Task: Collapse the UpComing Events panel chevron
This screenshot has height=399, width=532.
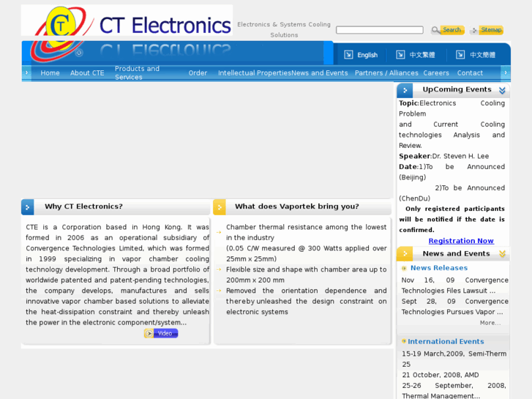Action: coord(502,90)
